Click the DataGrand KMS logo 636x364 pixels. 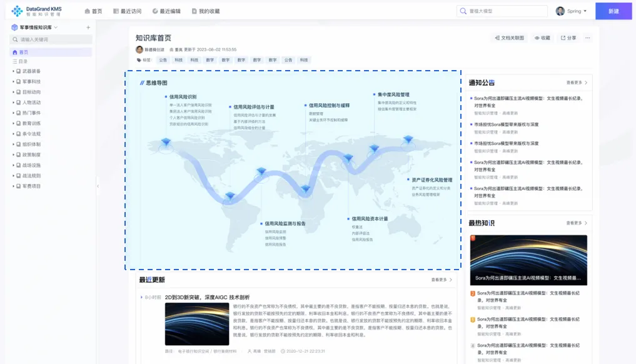[x=36, y=11]
